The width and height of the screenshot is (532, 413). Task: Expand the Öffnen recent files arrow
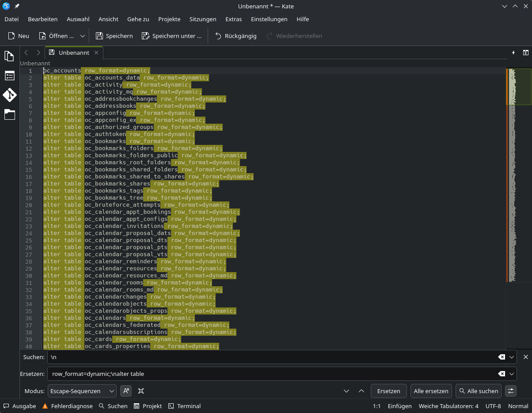click(x=82, y=36)
